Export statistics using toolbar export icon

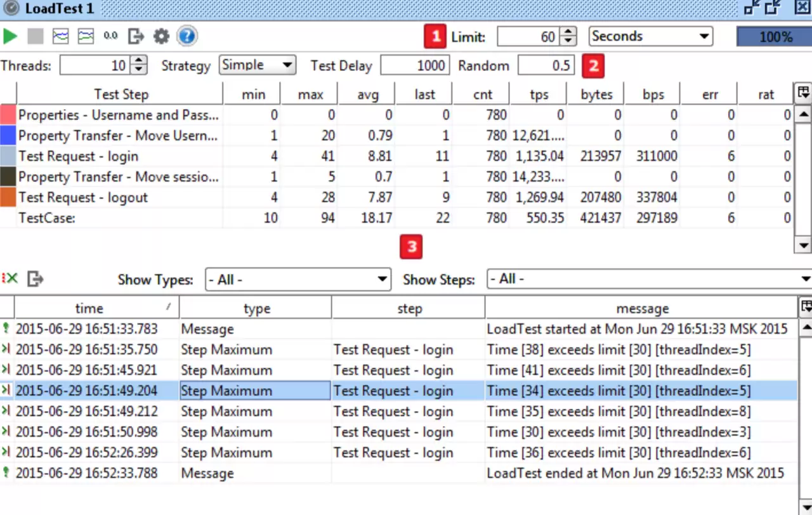136,36
